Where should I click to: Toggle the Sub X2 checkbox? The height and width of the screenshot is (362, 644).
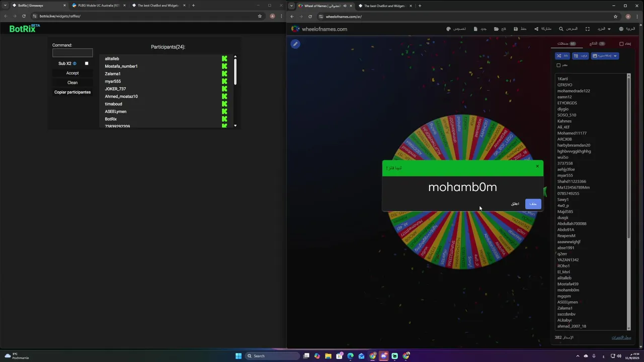coord(87,63)
